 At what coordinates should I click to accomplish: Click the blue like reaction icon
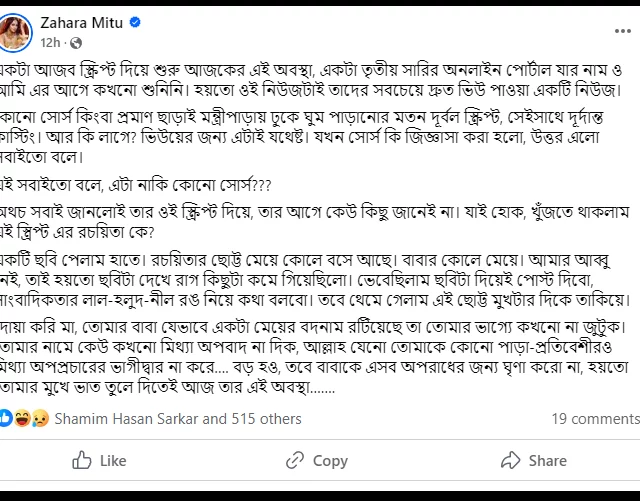pos(5,418)
